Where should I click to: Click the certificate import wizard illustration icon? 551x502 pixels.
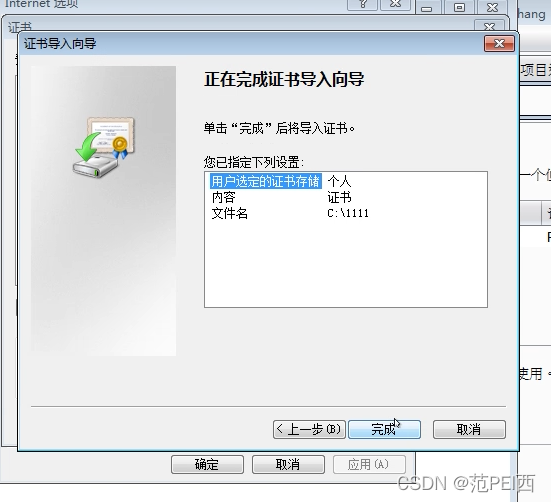104,147
